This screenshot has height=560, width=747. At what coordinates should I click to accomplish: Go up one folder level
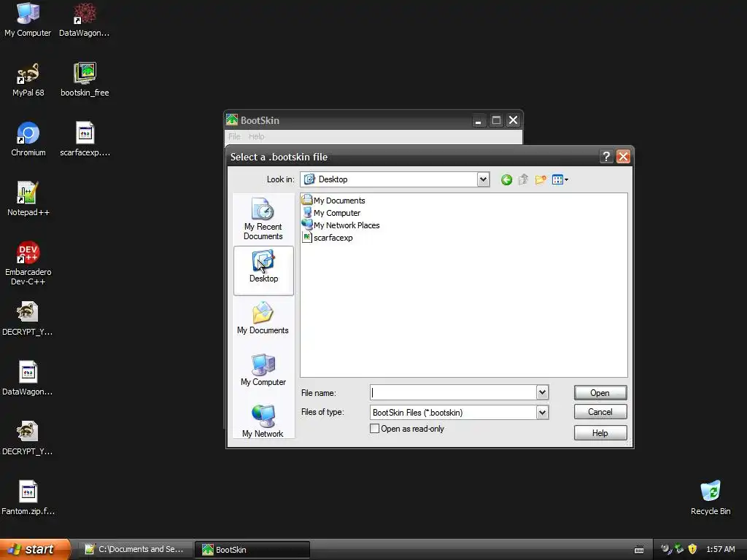tap(523, 179)
